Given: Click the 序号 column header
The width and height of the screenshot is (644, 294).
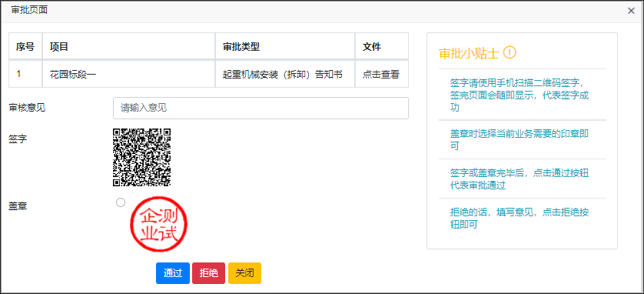Looking at the screenshot, I should 25,47.
